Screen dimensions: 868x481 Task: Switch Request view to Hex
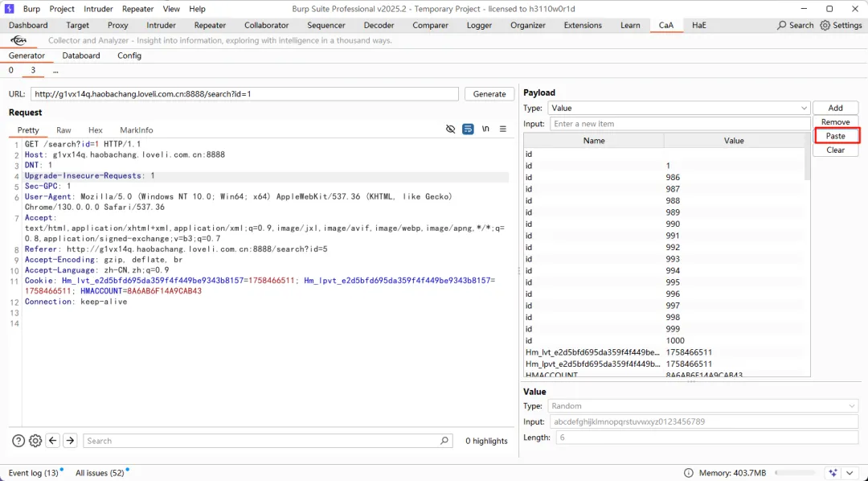coord(95,129)
